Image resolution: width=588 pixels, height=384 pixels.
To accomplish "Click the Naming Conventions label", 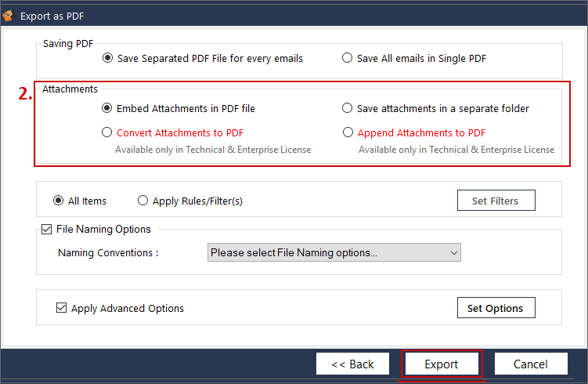I will pos(108,253).
